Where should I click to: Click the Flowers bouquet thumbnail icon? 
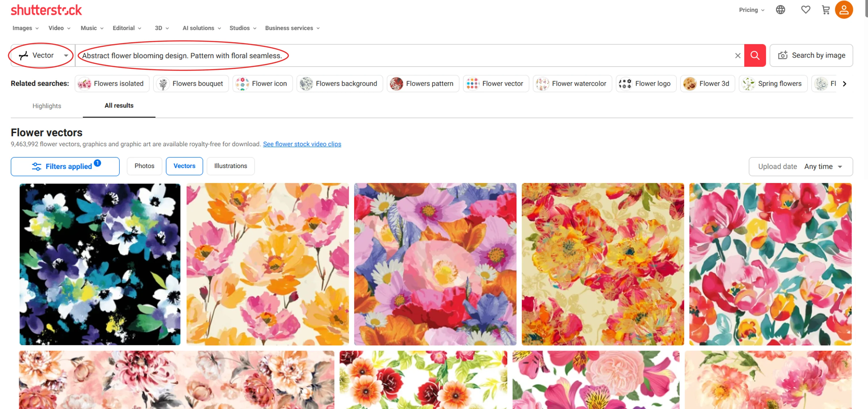[x=163, y=84]
